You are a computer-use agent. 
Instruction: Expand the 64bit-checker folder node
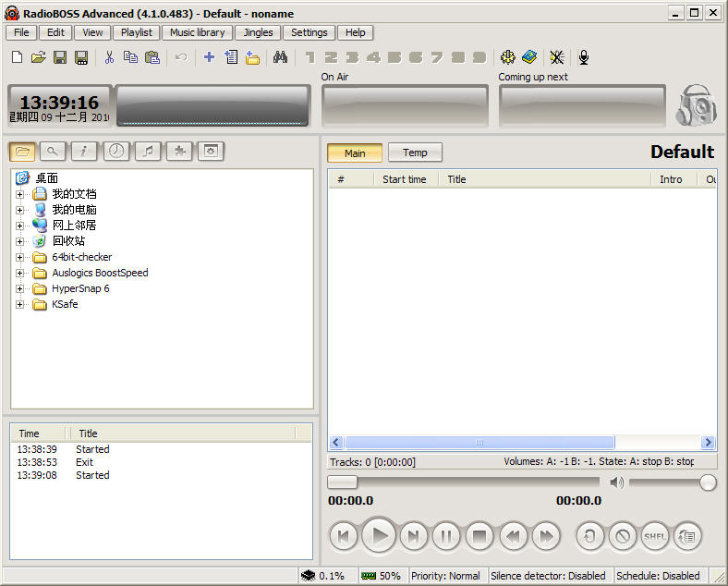20,257
